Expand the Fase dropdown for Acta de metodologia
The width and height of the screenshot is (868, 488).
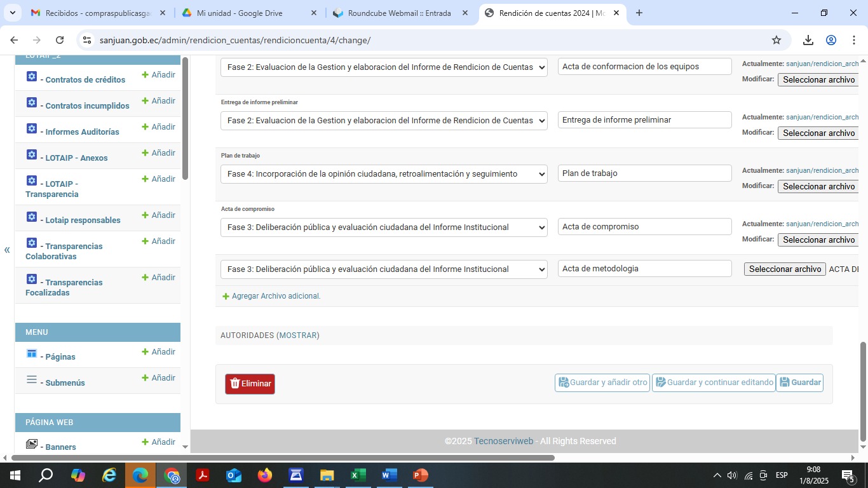pos(384,269)
